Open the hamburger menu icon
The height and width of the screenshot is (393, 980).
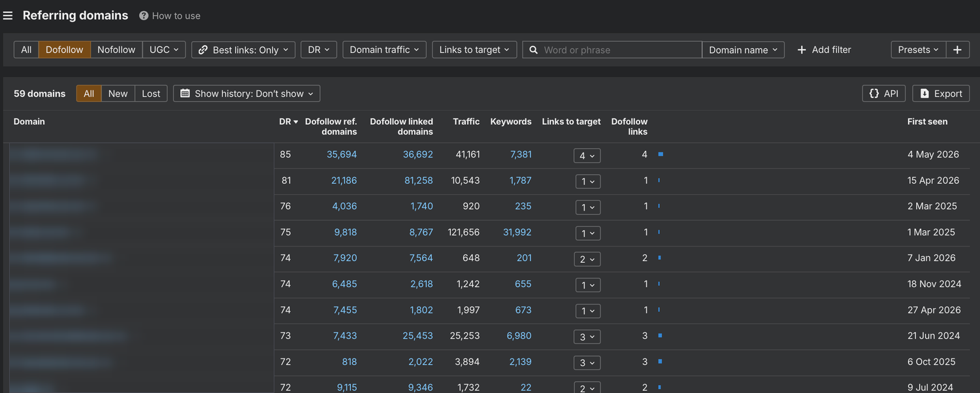[8, 16]
